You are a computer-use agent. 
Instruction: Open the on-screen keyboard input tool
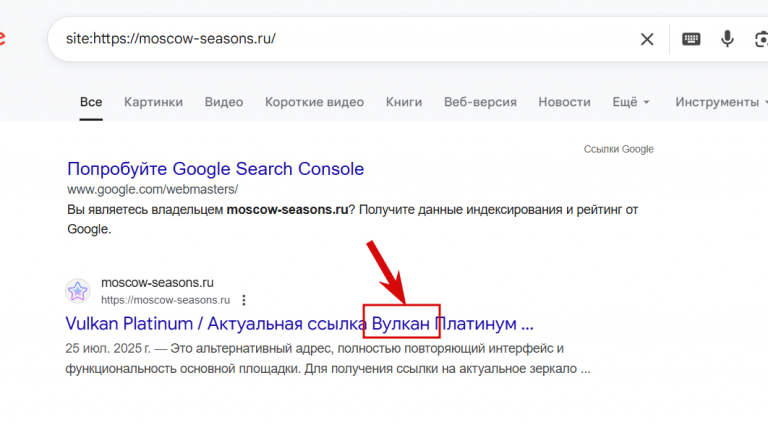pos(691,39)
